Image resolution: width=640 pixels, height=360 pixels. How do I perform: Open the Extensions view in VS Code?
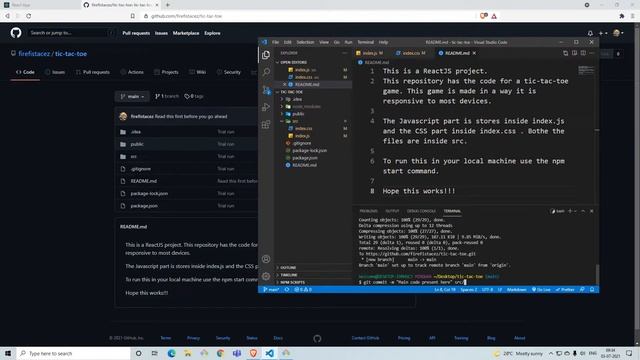point(266,124)
